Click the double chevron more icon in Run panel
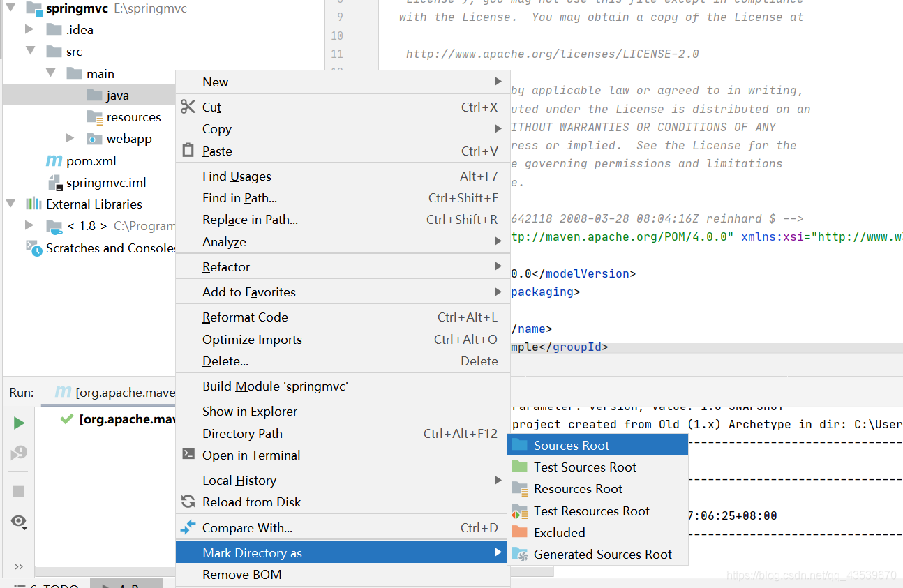This screenshot has width=903, height=588. (19, 566)
